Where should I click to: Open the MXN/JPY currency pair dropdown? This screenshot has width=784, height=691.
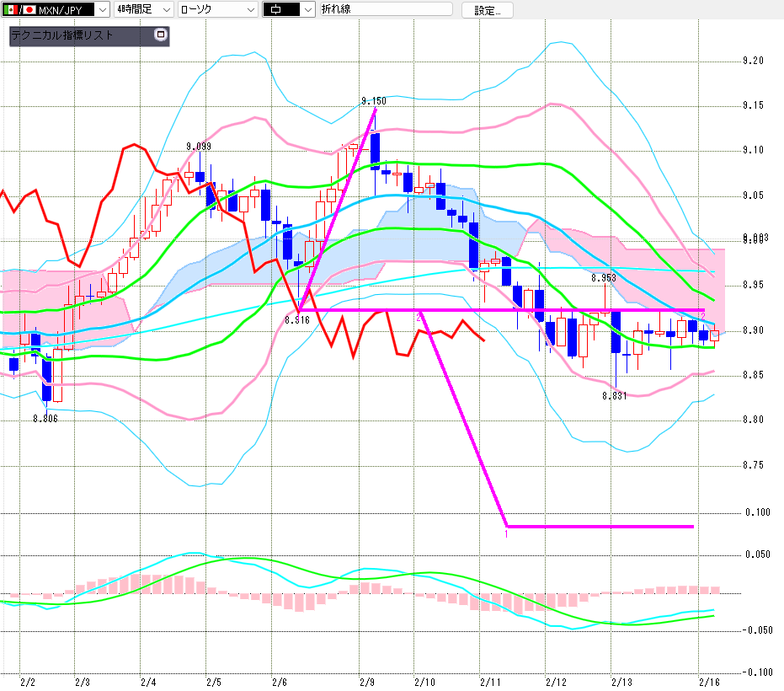pos(102,9)
